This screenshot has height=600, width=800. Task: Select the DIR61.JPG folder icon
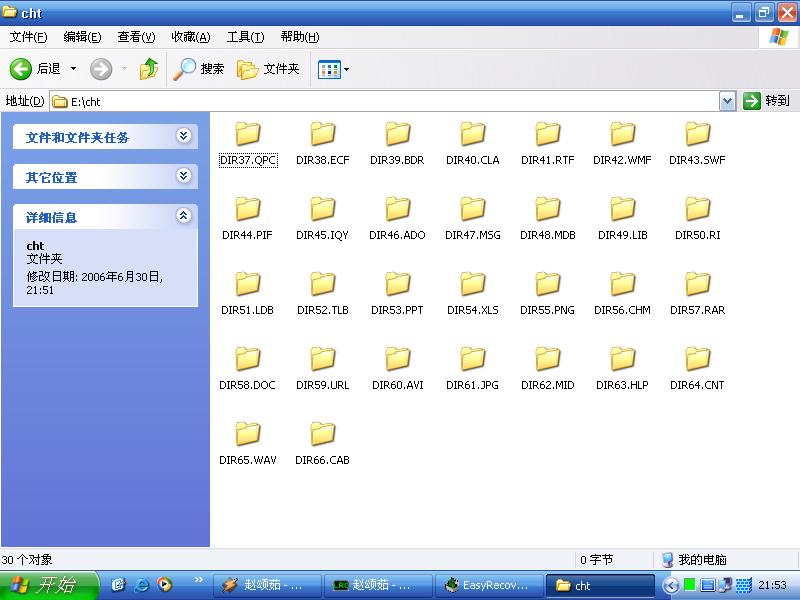473,359
